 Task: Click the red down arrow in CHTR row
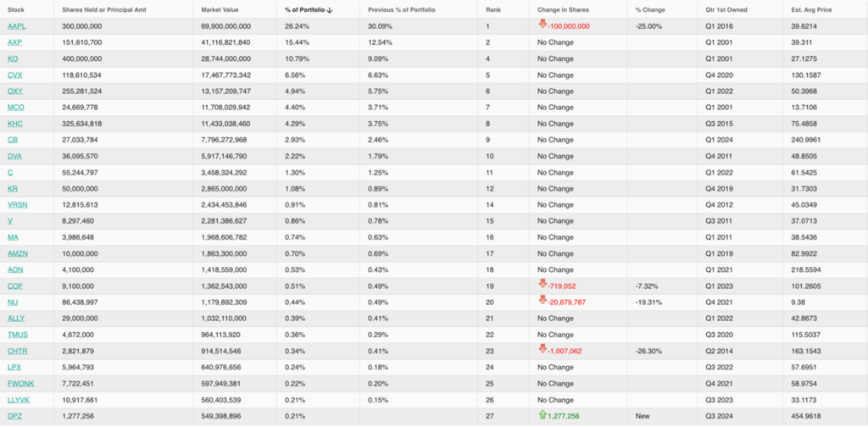(542, 350)
